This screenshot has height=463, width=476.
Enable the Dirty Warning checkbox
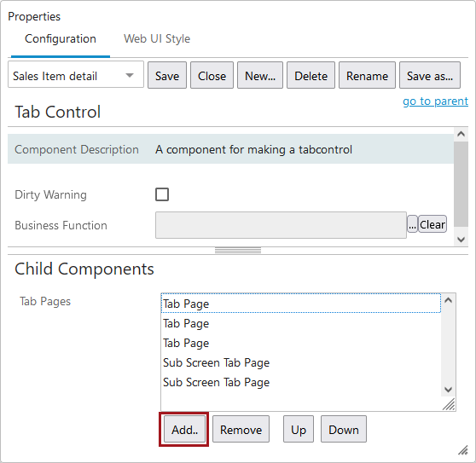click(x=162, y=194)
